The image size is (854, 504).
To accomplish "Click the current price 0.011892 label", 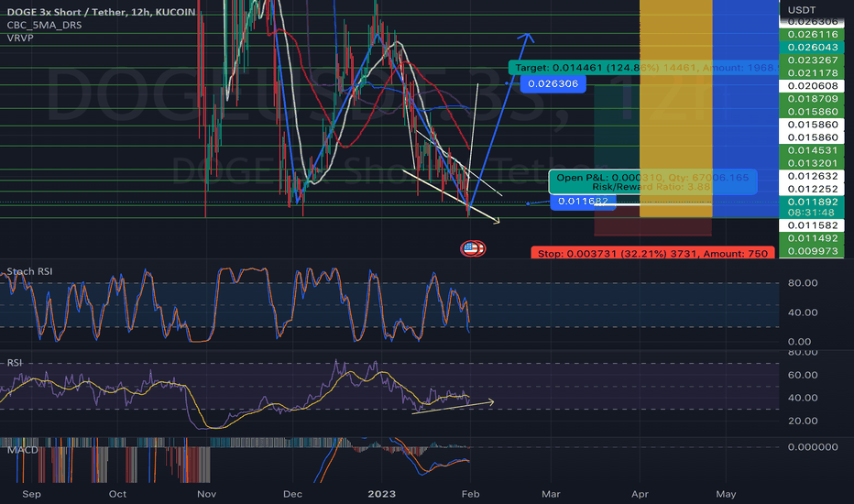I will click(x=812, y=202).
